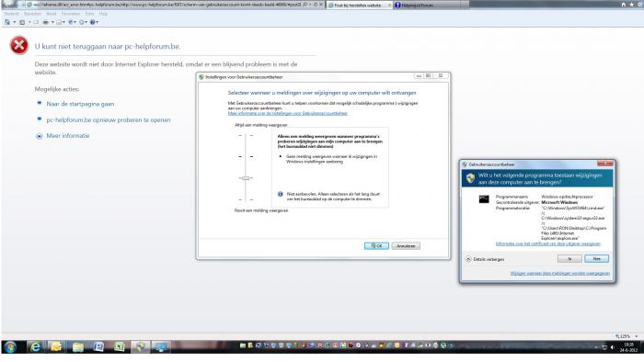This screenshot has width=644, height=362.
Task: Click the volume speaker icon in system tray
Action: [x=613, y=347]
